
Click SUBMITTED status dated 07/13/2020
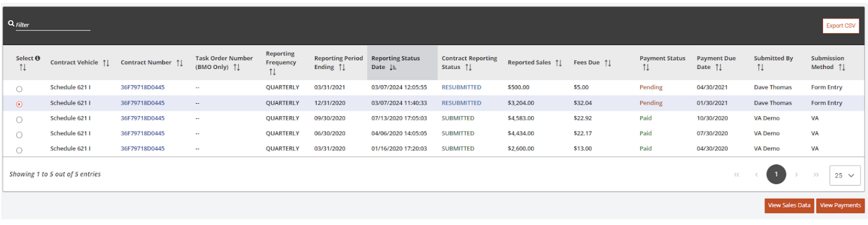pyautogui.click(x=458, y=118)
